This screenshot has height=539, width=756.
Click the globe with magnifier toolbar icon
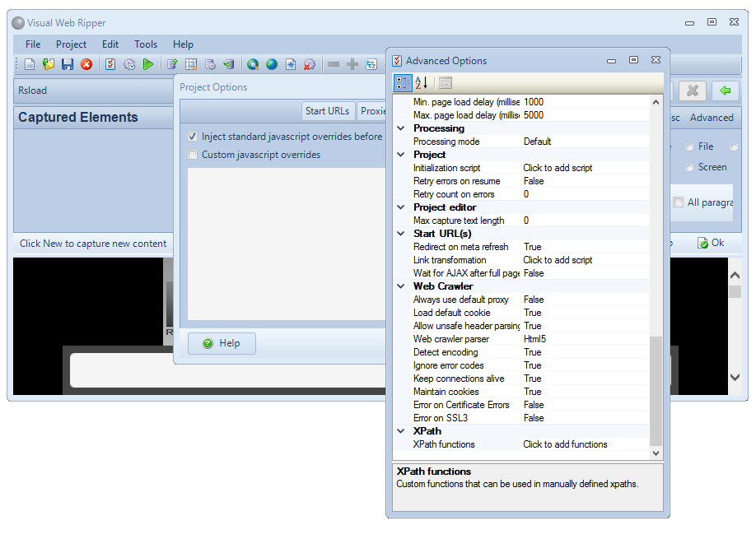click(253, 64)
